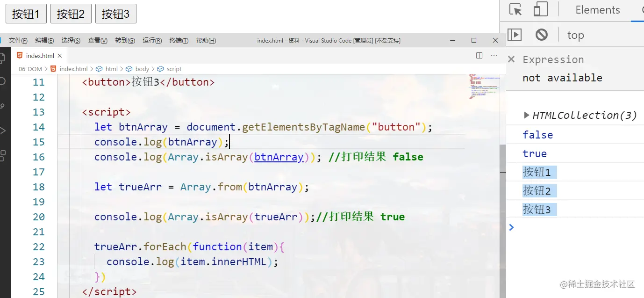Viewport: 644px width, 298px height.
Task: Switch to the Elements tab in DevTools
Action: [x=598, y=10]
